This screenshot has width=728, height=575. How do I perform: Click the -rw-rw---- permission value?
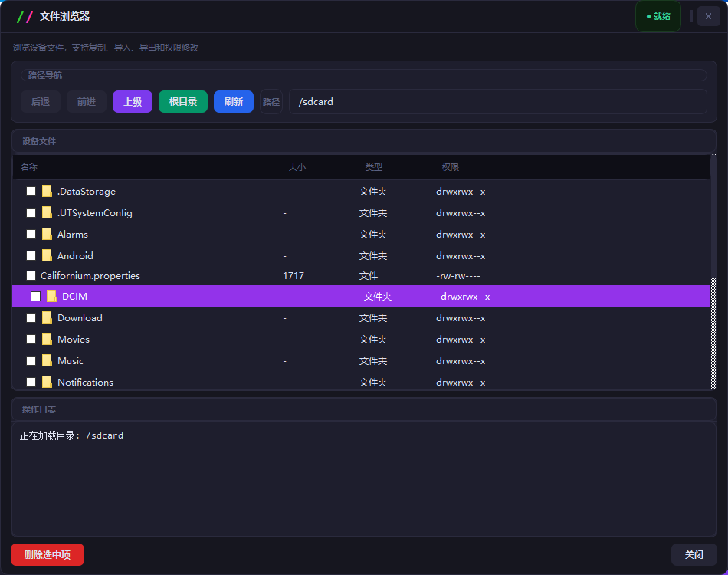click(458, 276)
